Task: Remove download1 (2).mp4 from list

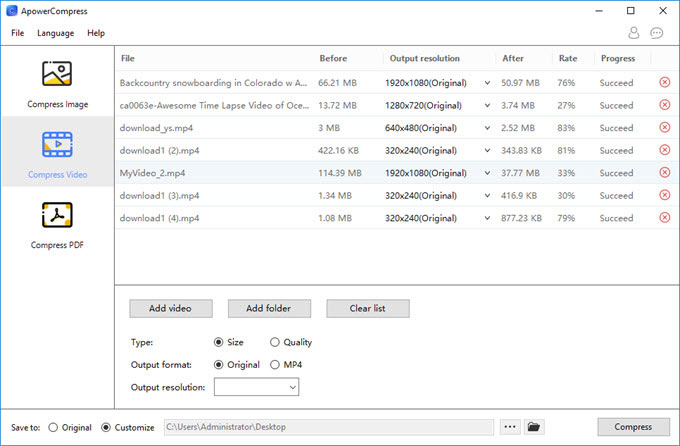Action: [x=664, y=150]
